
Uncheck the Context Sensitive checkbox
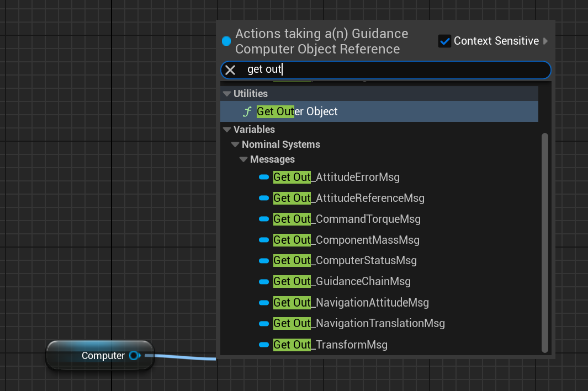tap(444, 41)
